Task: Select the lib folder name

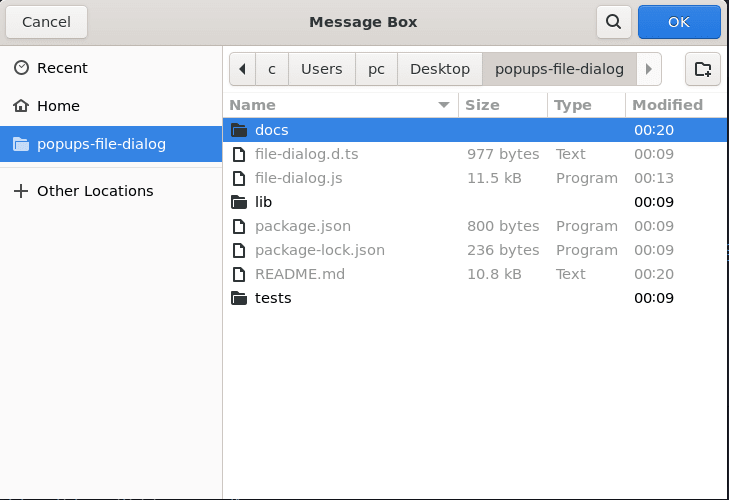Action: click(x=263, y=202)
